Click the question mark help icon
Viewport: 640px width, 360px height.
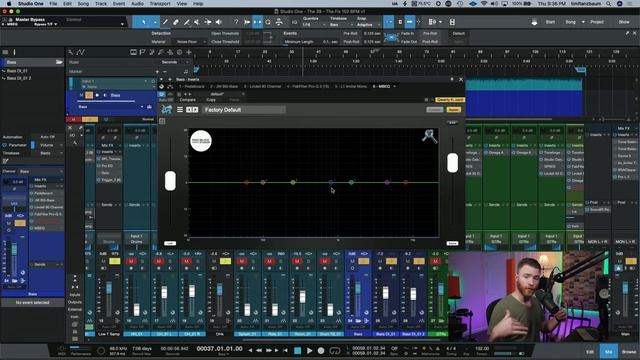pos(236,22)
